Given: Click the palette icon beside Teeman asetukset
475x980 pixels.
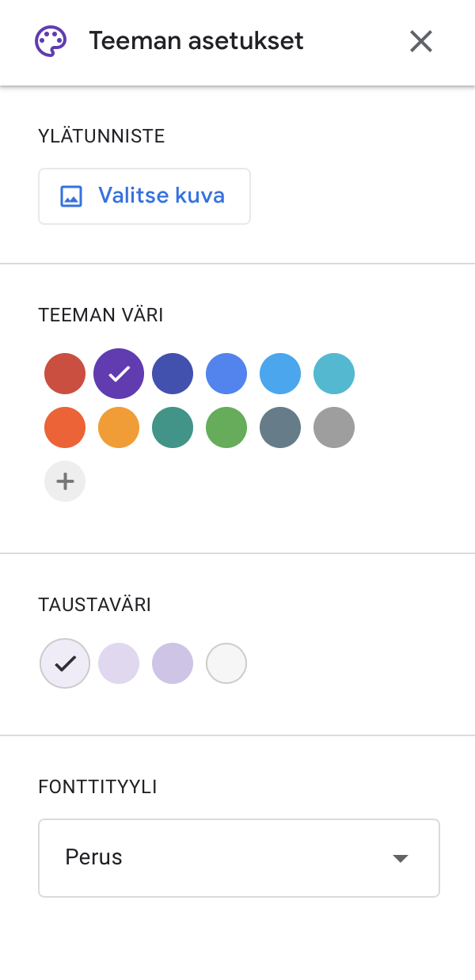Looking at the screenshot, I should click(51, 41).
